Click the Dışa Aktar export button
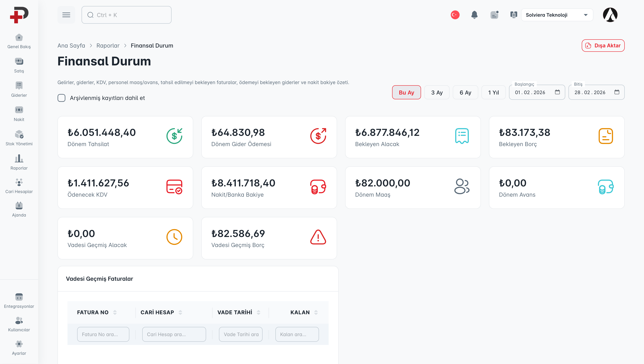Viewport: 644px width, 364px height. tap(603, 46)
